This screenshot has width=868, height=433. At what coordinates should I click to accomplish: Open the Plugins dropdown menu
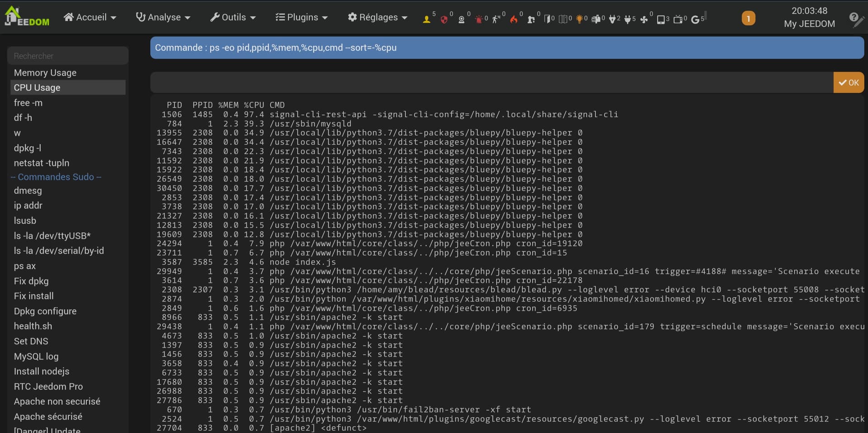pyautogui.click(x=302, y=17)
